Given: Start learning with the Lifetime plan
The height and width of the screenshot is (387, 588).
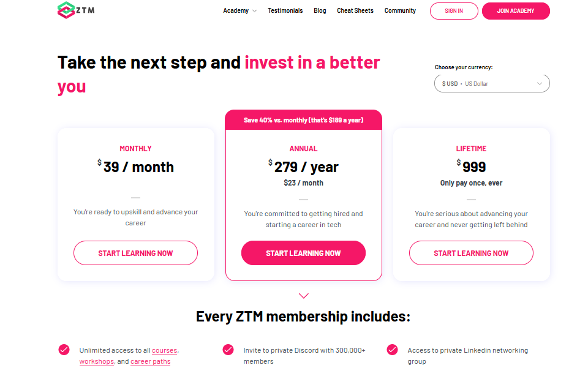Looking at the screenshot, I should point(471,253).
